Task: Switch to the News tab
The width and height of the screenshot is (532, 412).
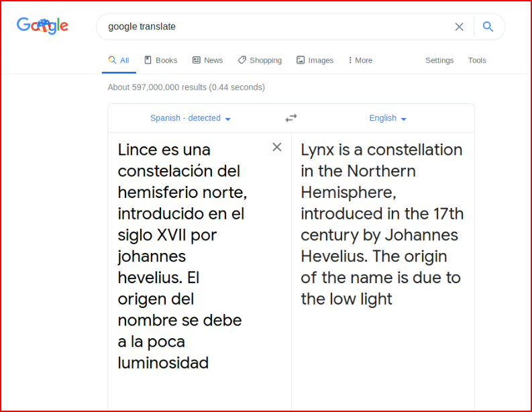Action: (x=208, y=60)
